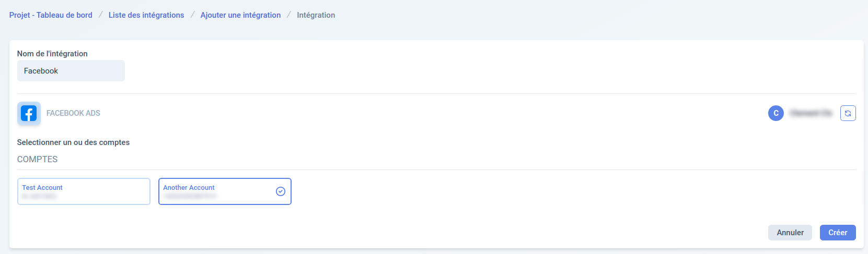Viewport: 868px width, 254px height.
Task: Click the checkmark icon on Another Account
Action: [x=281, y=191]
